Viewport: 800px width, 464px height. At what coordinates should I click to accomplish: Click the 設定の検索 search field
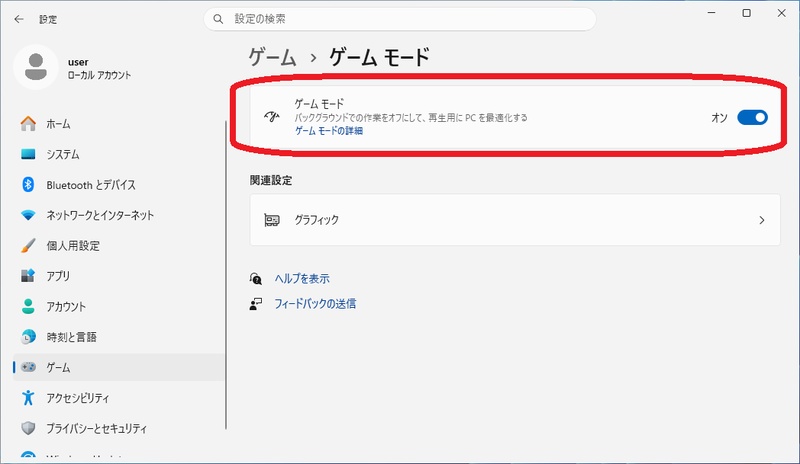[399, 19]
